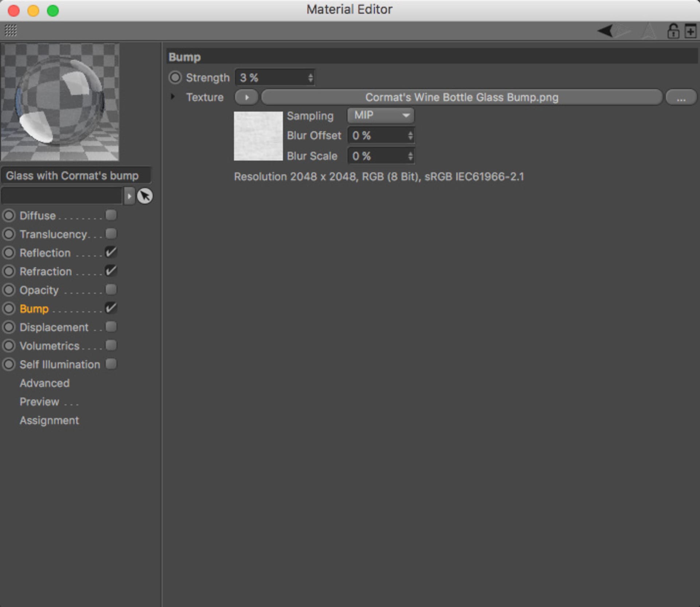Expand the Texture disclosure triangle
Image resolution: width=700 pixels, height=607 pixels.
tap(172, 97)
